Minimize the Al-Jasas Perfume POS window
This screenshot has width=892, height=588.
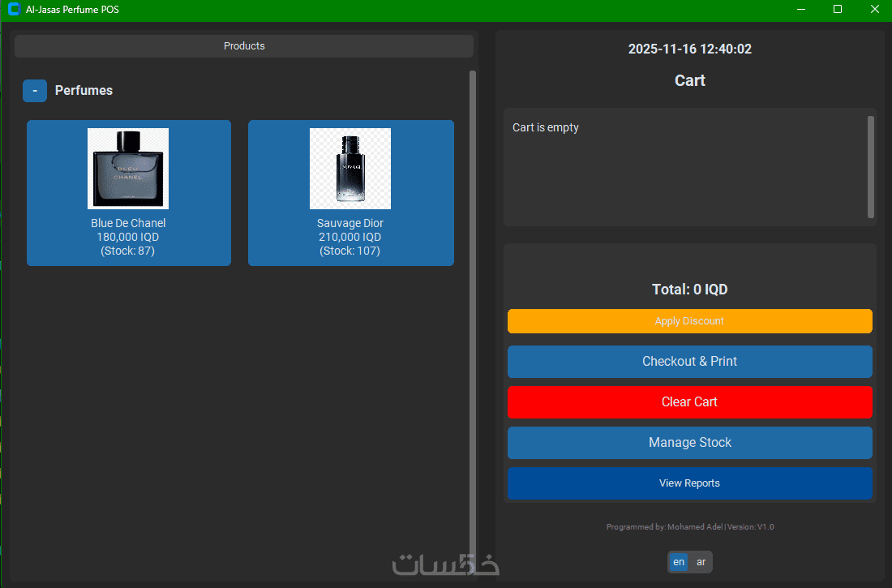(x=801, y=9)
